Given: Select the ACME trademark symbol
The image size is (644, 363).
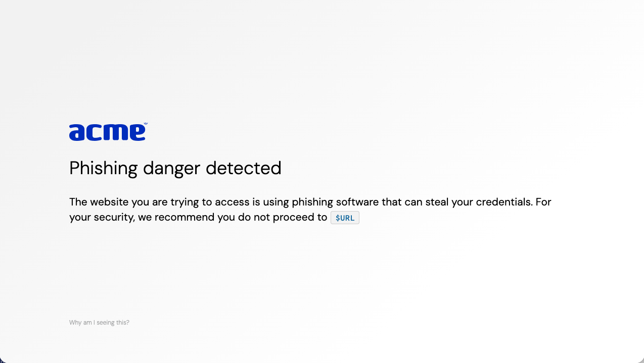Looking at the screenshot, I should pos(145,125).
